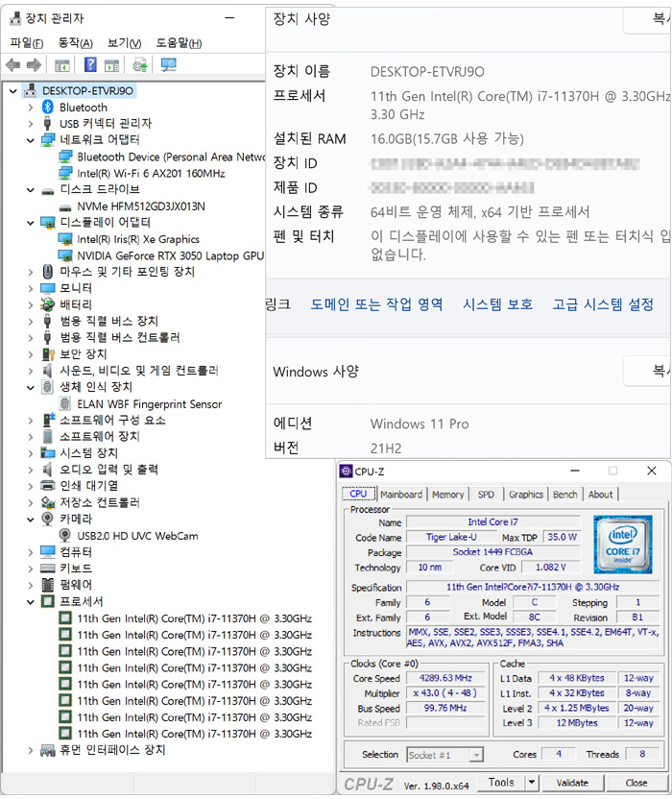Expand the 휴먼 인터페이스 장치 category
This screenshot has height=799, width=672.
31,750
